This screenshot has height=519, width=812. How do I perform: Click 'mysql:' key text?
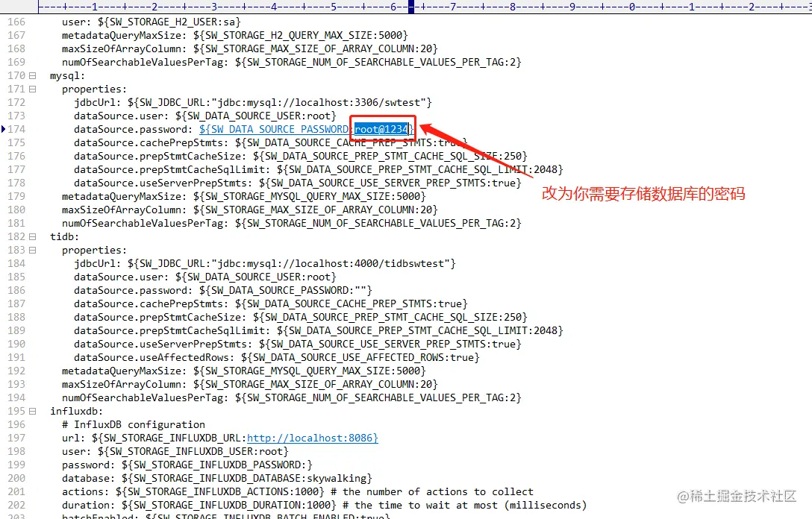68,75
